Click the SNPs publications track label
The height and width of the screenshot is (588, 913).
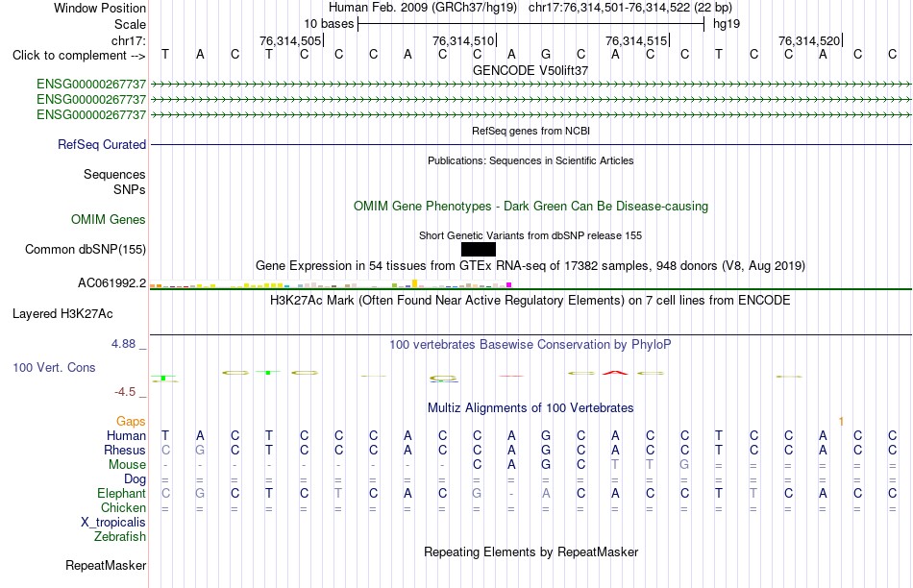click(130, 190)
